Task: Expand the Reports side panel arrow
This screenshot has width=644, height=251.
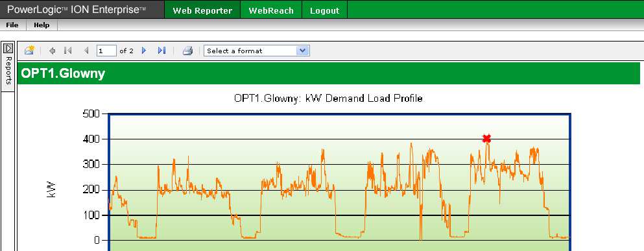Action: 8,49
